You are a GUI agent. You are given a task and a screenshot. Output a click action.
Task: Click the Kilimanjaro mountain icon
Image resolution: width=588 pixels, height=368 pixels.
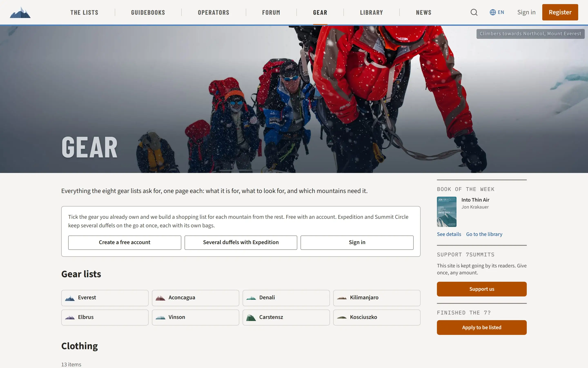coord(342,298)
